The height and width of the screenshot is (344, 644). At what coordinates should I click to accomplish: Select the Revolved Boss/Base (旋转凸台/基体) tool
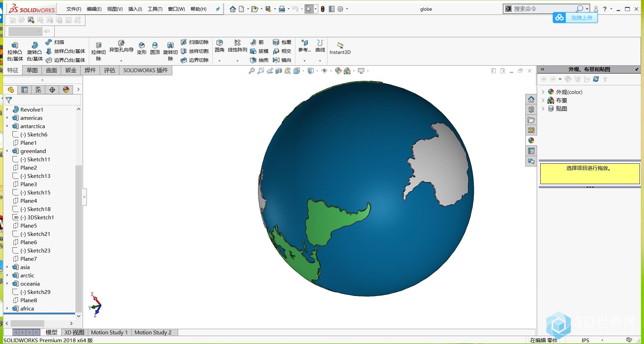click(x=35, y=51)
